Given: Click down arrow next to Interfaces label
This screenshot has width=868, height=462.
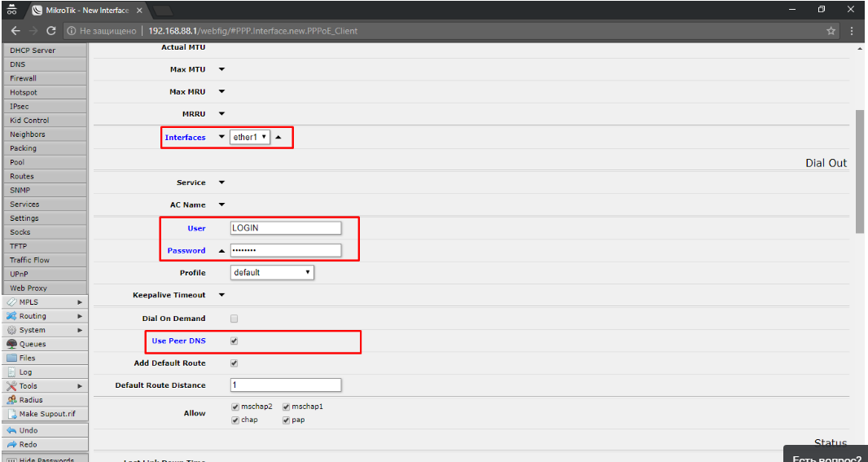Looking at the screenshot, I should 221,137.
